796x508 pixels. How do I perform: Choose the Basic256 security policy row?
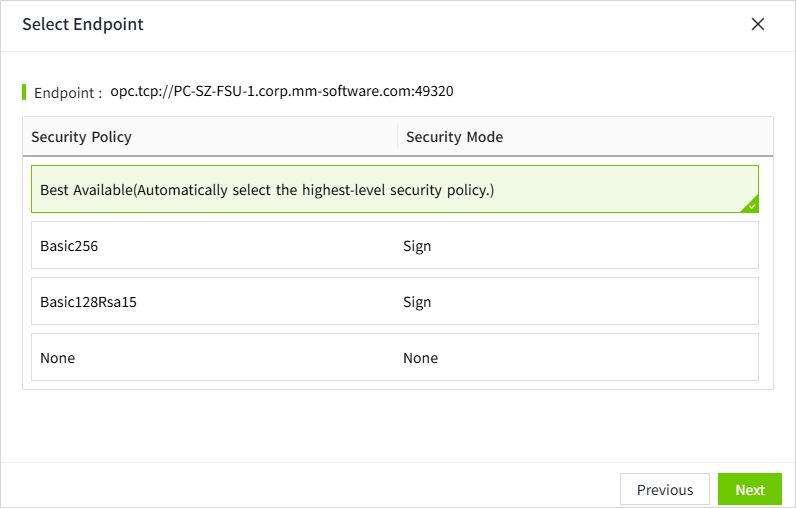point(394,246)
